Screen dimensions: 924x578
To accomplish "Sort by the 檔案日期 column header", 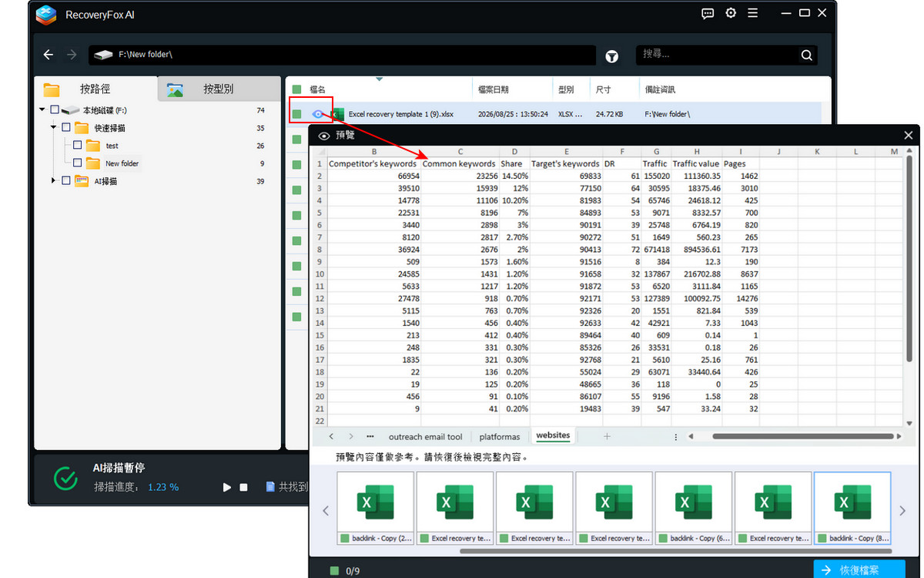I will (493, 90).
